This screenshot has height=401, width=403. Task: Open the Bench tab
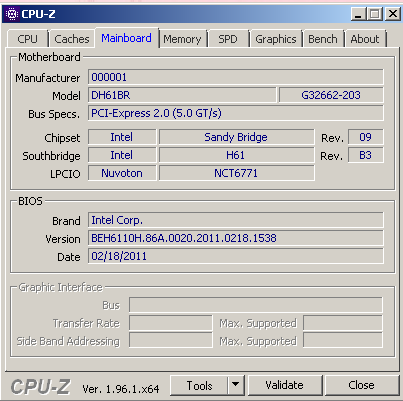pos(323,39)
